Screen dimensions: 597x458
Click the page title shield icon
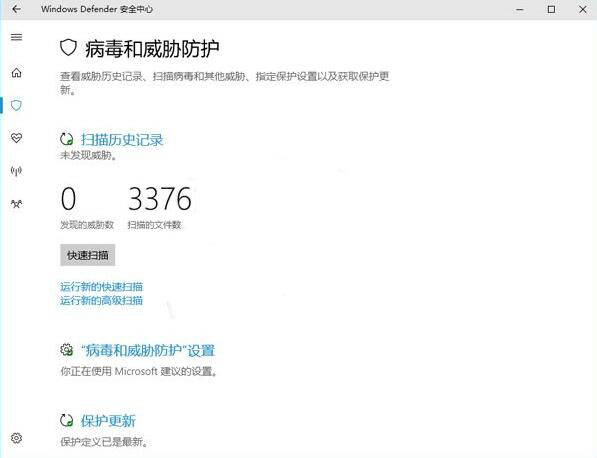point(68,48)
